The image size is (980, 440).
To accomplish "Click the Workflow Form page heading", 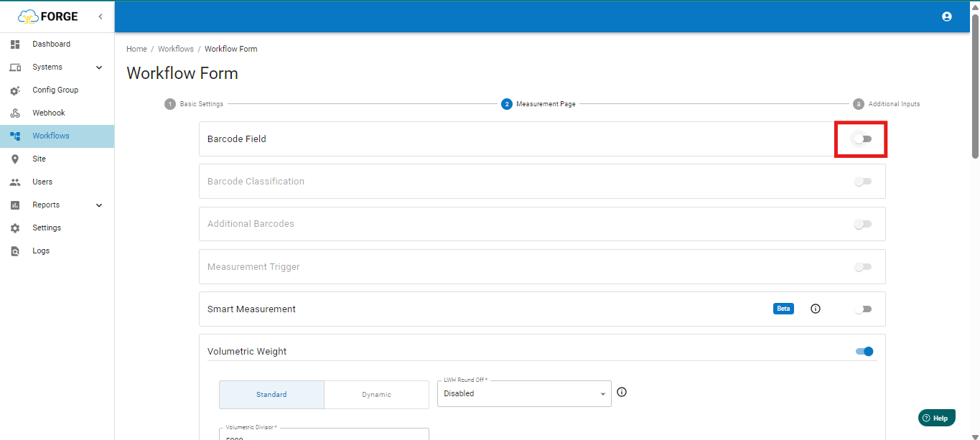I will pos(182,73).
